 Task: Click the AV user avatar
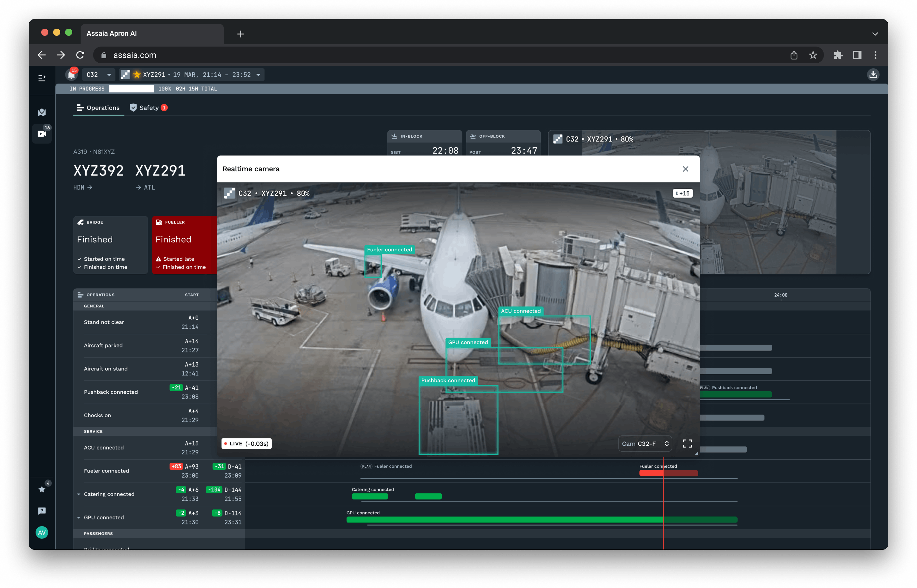pyautogui.click(x=41, y=533)
